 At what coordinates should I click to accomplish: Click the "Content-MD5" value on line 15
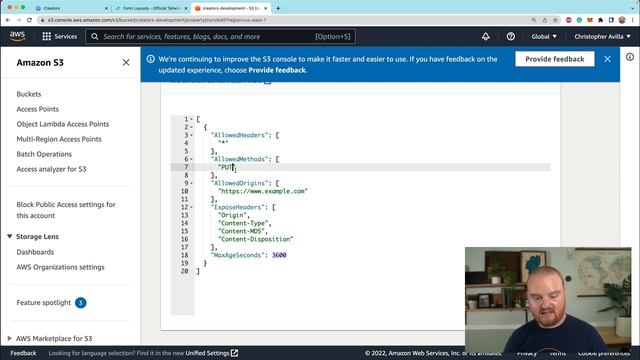pyautogui.click(x=242, y=231)
